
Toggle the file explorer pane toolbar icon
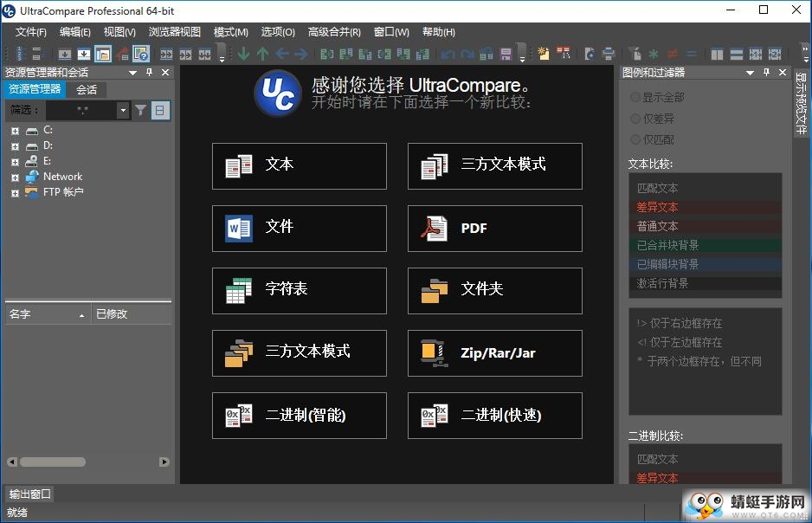point(102,54)
